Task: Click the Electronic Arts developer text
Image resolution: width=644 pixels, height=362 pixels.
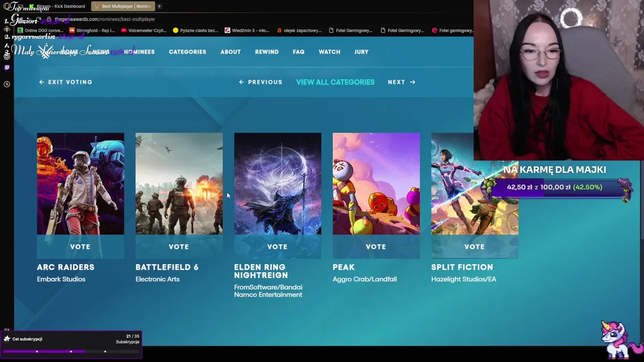Action: pos(157,279)
